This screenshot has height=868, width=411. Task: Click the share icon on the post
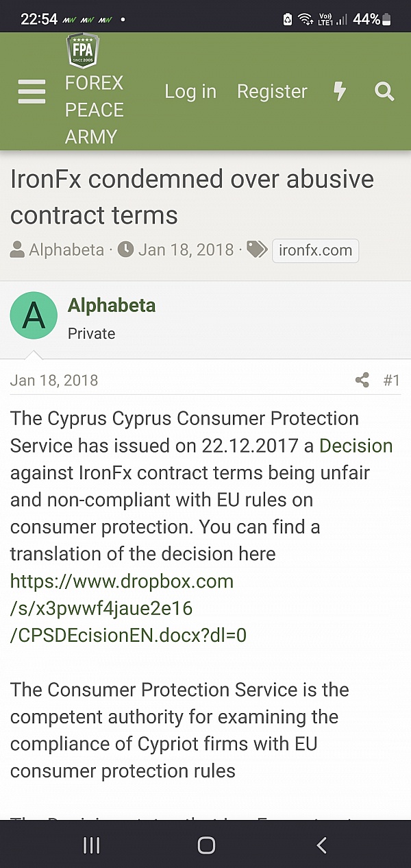[362, 381]
